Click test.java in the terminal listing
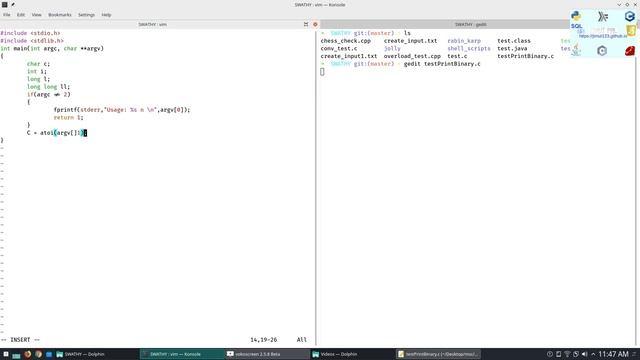 click(x=512, y=49)
